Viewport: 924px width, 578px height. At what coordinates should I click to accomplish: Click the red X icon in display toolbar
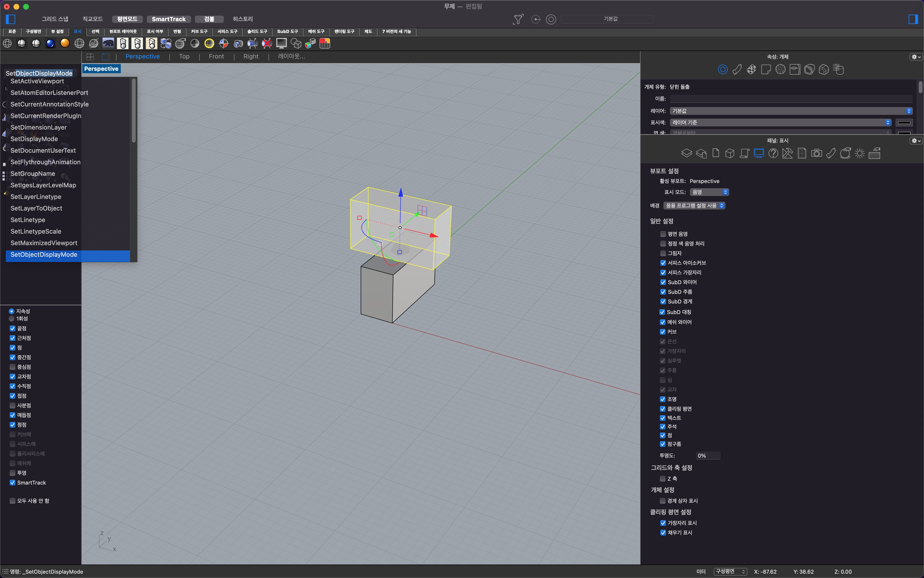pyautogui.click(x=267, y=44)
